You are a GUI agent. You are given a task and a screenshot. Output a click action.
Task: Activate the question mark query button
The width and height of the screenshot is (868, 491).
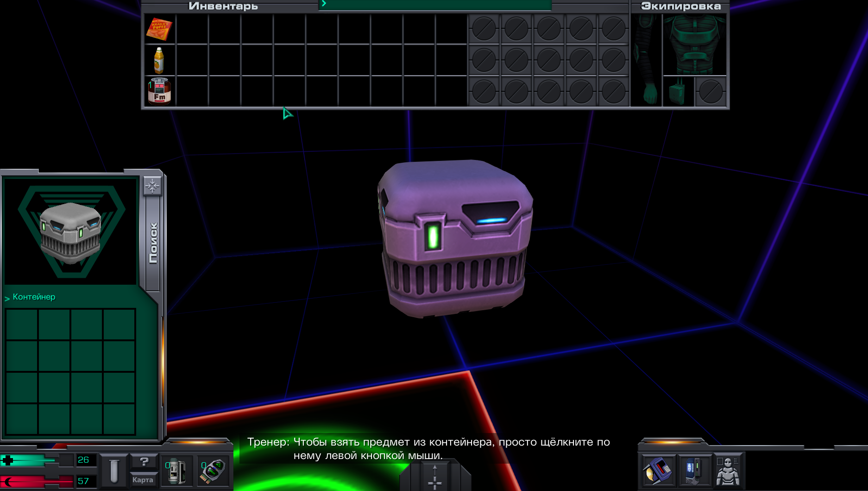144,462
